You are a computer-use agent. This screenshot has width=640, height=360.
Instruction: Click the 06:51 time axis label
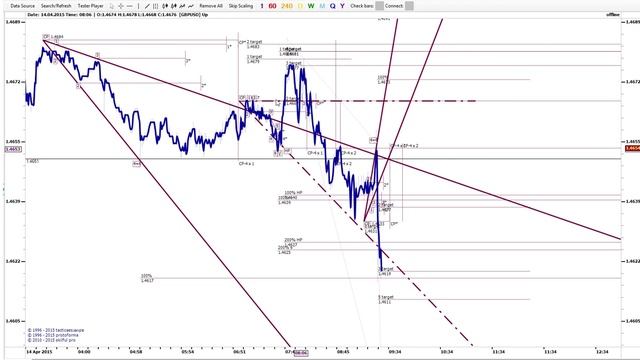pos(240,351)
